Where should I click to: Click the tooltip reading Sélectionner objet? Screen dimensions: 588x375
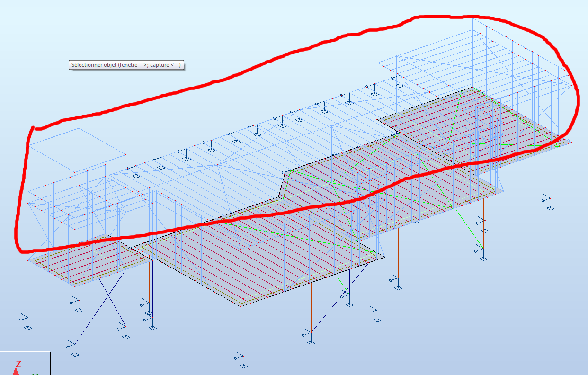pyautogui.click(x=126, y=63)
